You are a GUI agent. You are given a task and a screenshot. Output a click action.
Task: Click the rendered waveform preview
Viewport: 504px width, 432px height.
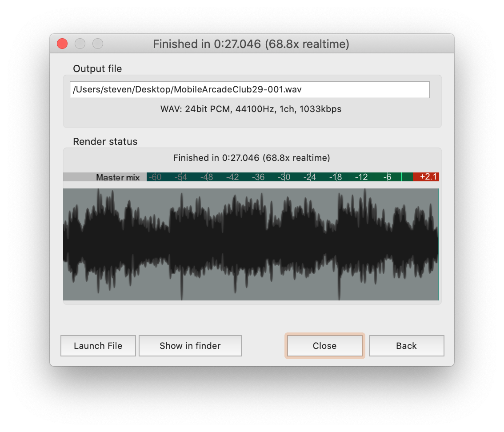(x=251, y=244)
